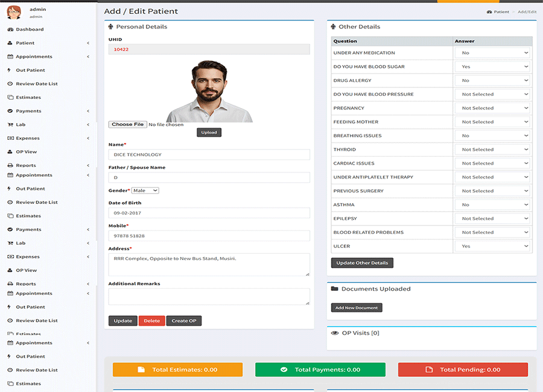The height and width of the screenshot is (392, 543).
Task: Click the Update Other Details button
Action: coord(362,263)
